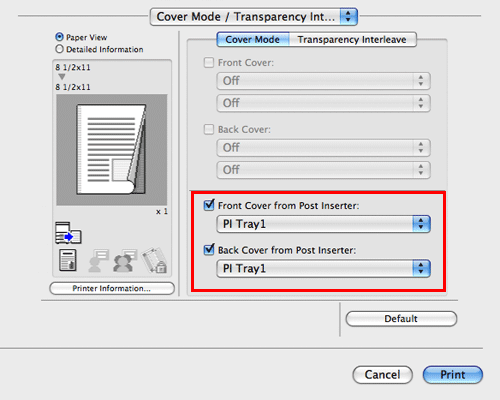Switch to the Cover Mode tab
500x400 pixels.
click(253, 39)
